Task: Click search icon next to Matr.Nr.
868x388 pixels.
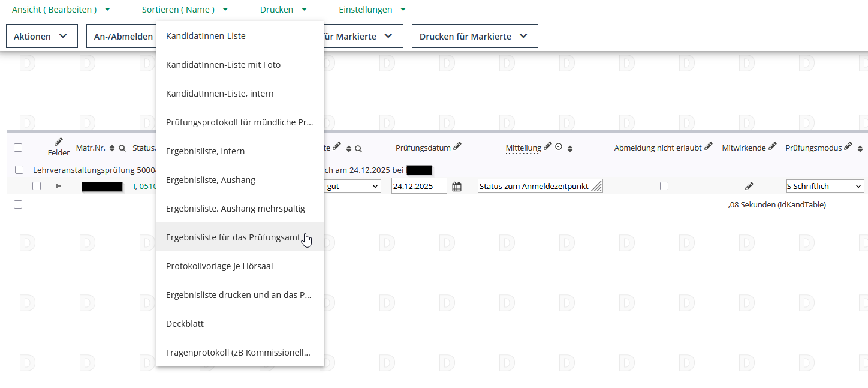Action: [122, 148]
